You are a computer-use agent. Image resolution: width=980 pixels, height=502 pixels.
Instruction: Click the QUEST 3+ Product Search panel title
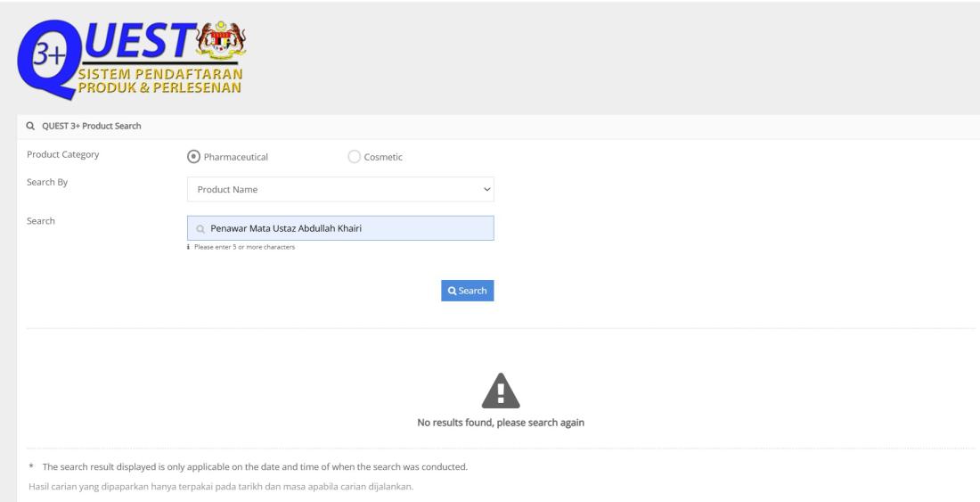pyautogui.click(x=85, y=125)
